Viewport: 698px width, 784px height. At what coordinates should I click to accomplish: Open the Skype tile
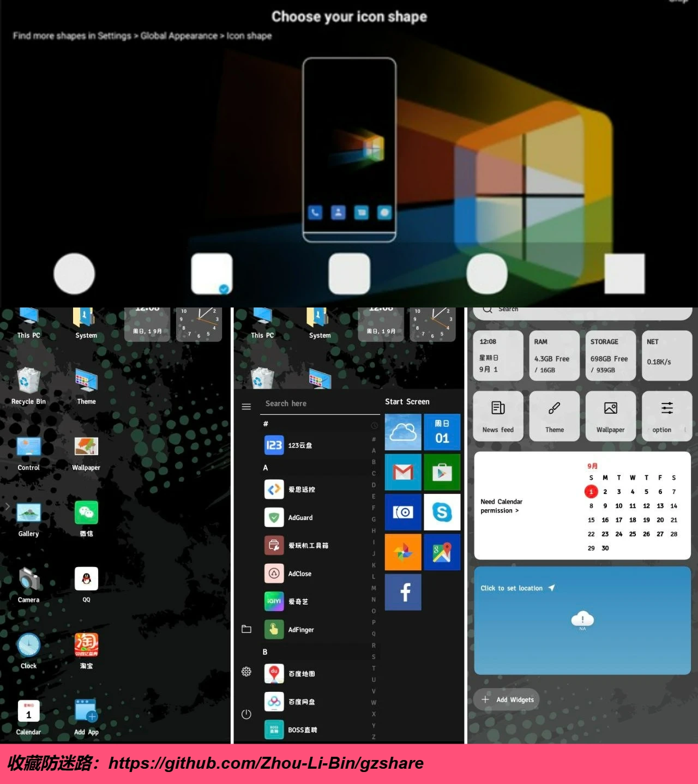(x=442, y=512)
